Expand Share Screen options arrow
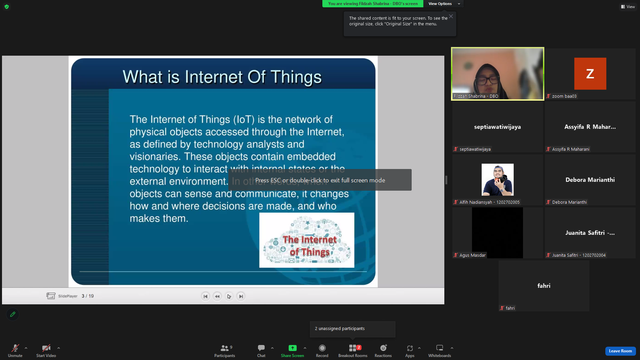This screenshot has width=640, height=360. (305, 348)
